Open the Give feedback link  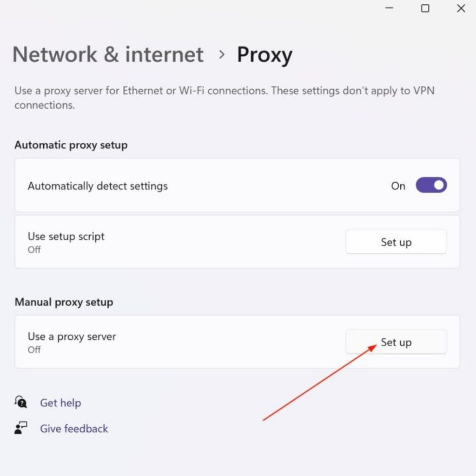click(73, 428)
